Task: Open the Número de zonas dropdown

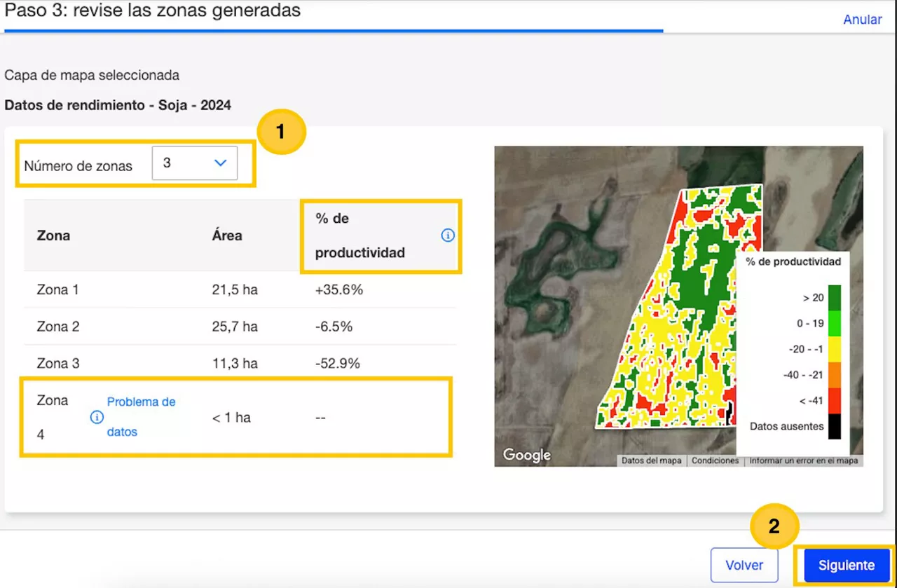Action: click(x=194, y=163)
